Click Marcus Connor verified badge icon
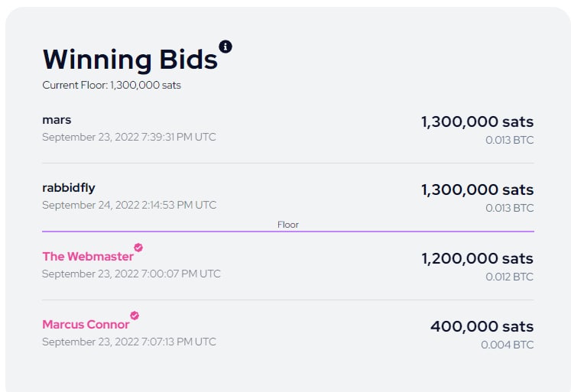The image size is (571, 392). point(135,316)
